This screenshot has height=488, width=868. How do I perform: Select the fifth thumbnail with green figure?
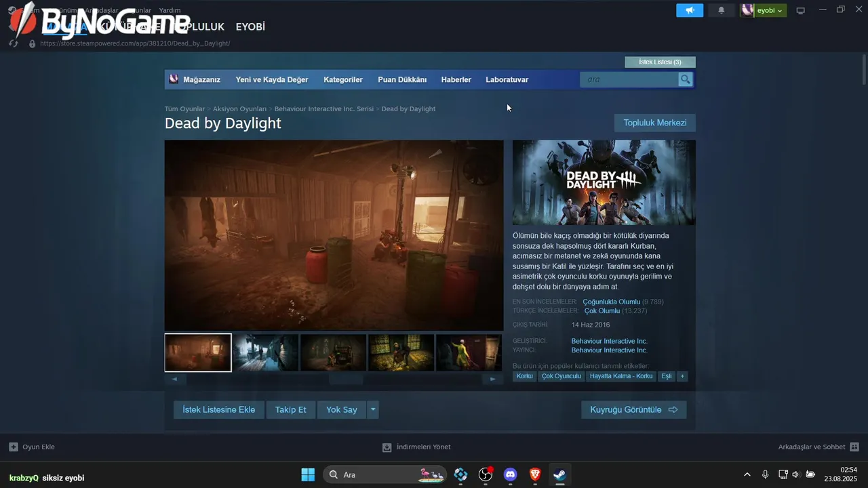tap(469, 352)
